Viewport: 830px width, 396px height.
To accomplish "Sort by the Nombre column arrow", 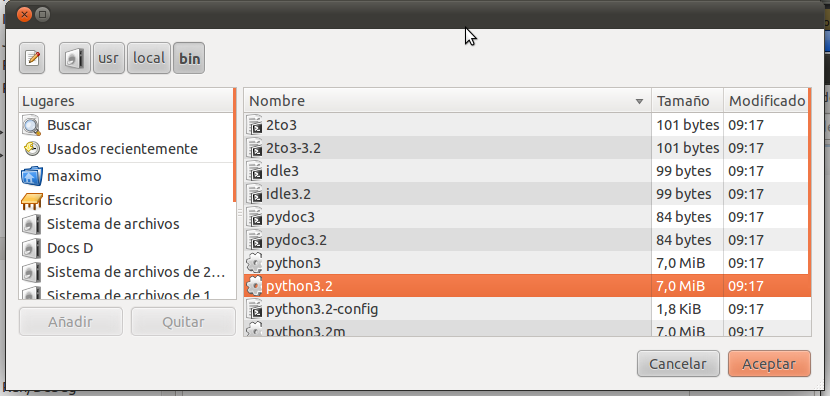I will tap(639, 101).
